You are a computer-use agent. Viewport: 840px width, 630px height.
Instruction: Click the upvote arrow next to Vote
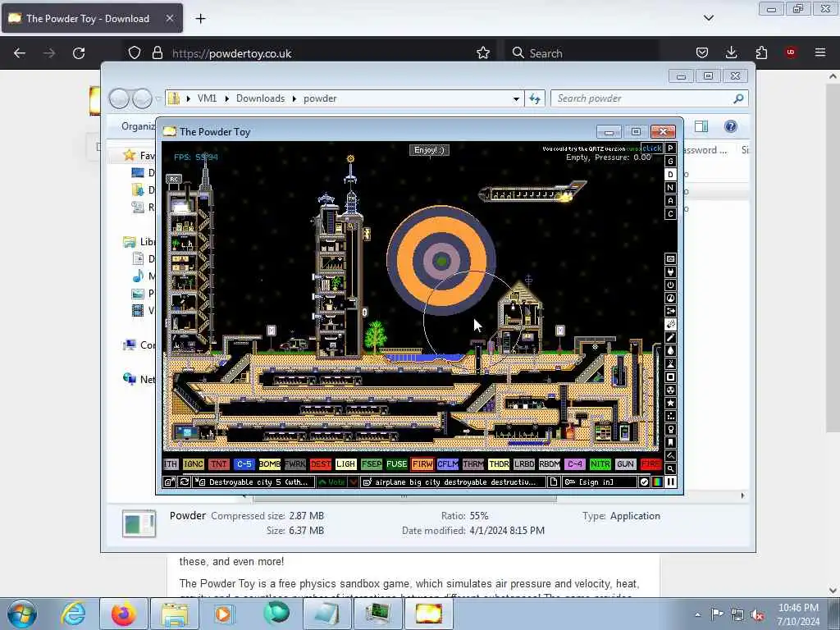(x=331, y=482)
